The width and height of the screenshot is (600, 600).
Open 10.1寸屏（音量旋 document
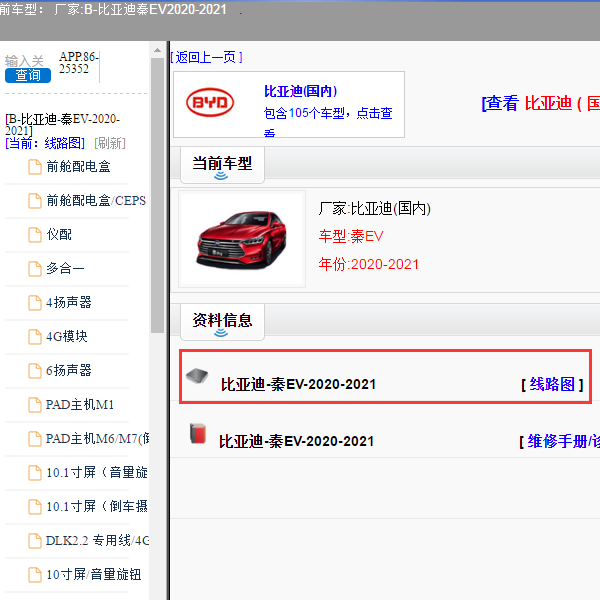pos(97,473)
